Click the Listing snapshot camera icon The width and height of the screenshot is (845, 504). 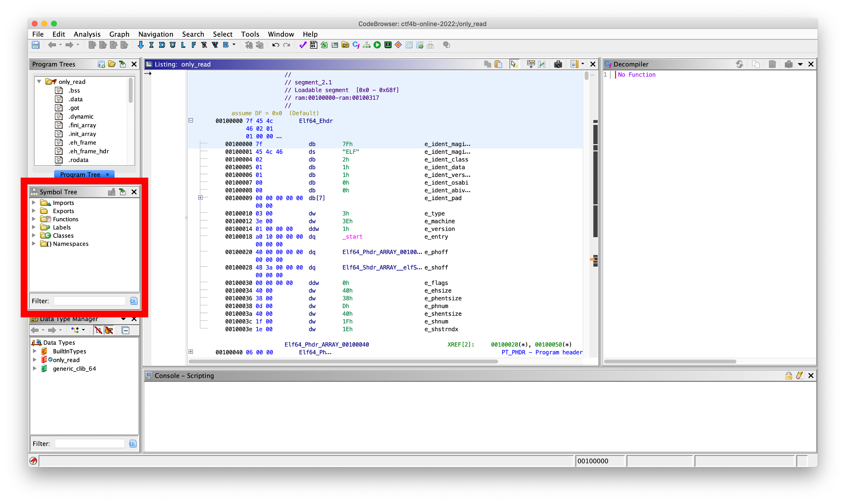pyautogui.click(x=558, y=64)
